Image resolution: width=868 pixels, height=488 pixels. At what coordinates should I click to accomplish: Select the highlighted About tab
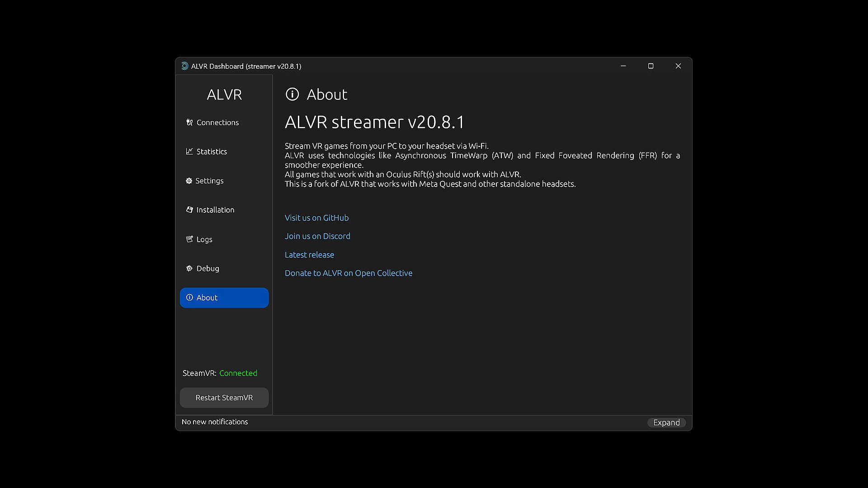point(224,298)
